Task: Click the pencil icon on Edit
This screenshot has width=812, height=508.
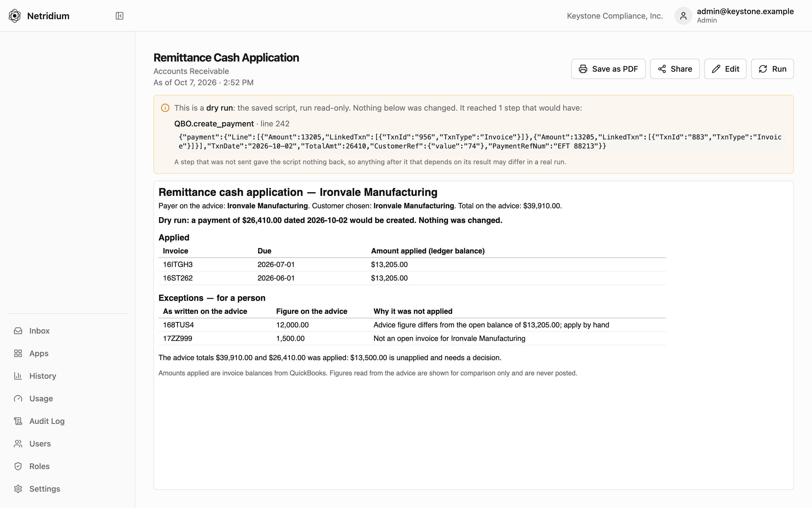Action: pyautogui.click(x=716, y=69)
